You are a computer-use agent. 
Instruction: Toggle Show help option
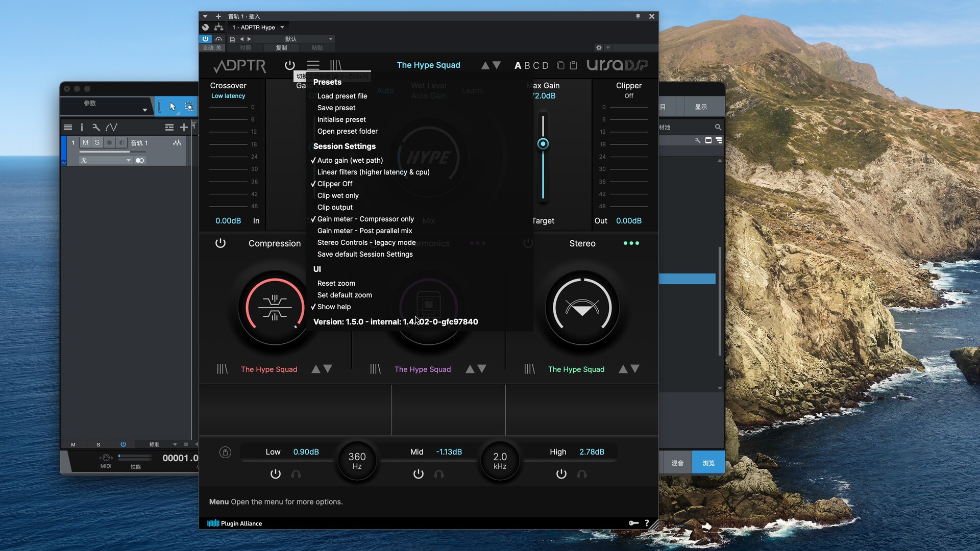tap(334, 307)
